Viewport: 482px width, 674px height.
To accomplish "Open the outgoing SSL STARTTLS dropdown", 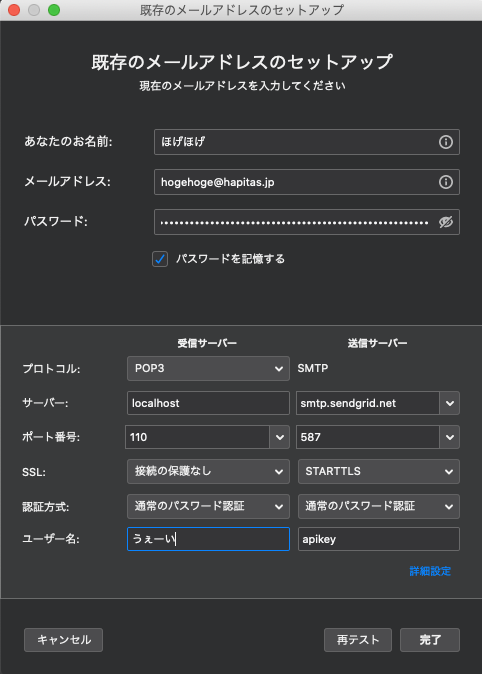I will click(379, 472).
